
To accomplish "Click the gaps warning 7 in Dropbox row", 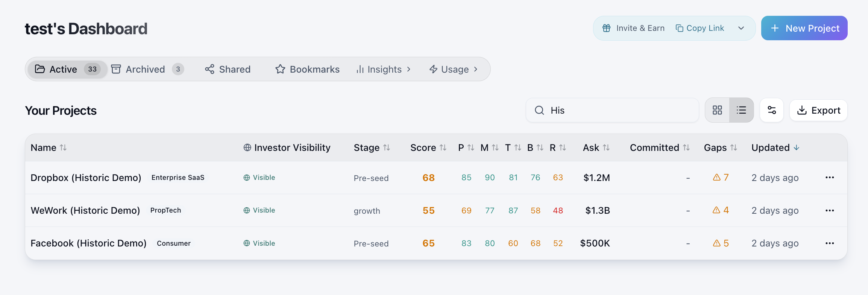I will coord(721,177).
